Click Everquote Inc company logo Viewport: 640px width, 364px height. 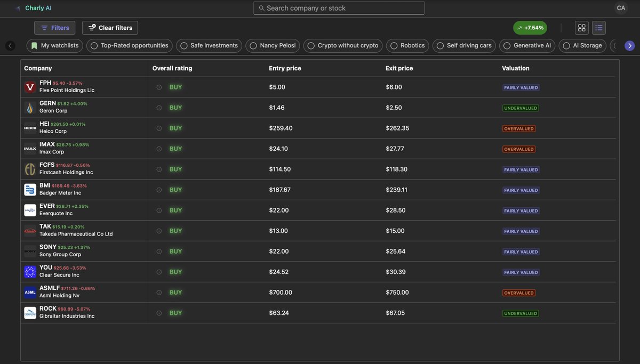(x=30, y=210)
